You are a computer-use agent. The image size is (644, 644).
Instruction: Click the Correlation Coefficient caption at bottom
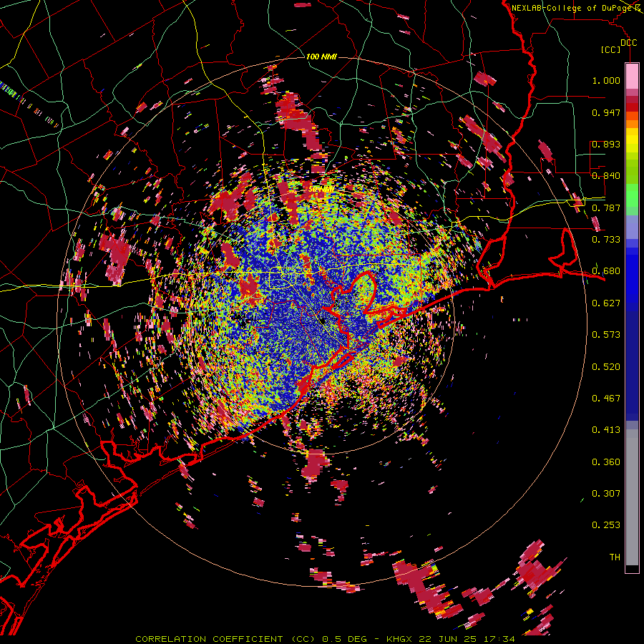pos(326,639)
